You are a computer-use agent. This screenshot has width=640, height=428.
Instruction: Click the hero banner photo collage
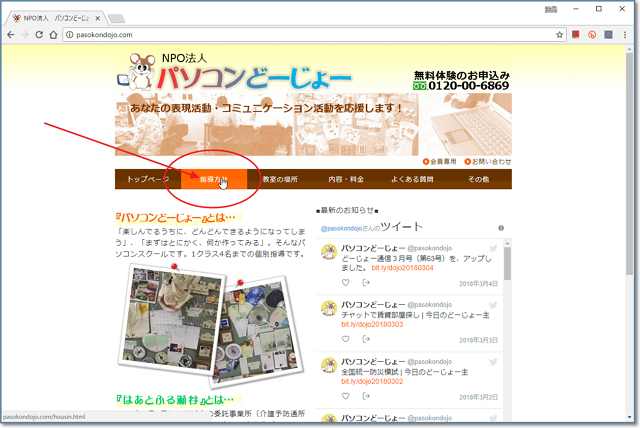tap(313, 124)
